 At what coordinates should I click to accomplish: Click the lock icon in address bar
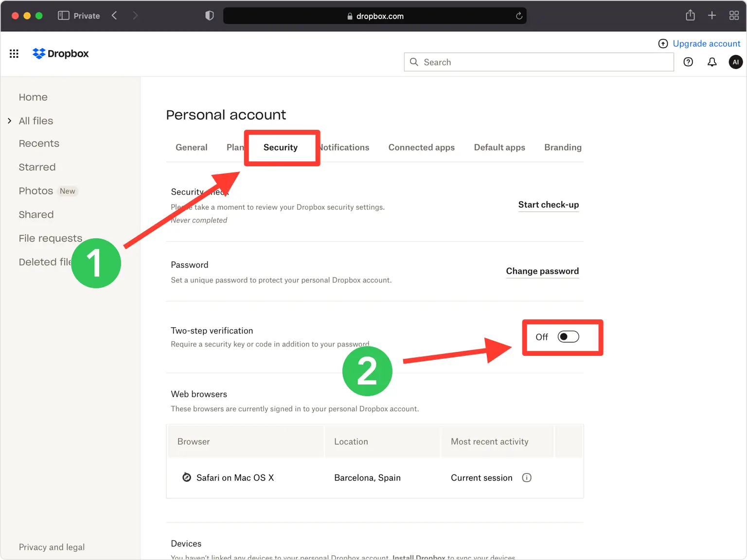[x=350, y=16]
